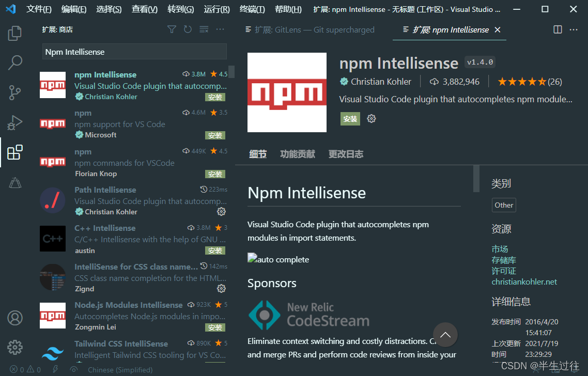Open christiankohler.net link

click(524, 281)
